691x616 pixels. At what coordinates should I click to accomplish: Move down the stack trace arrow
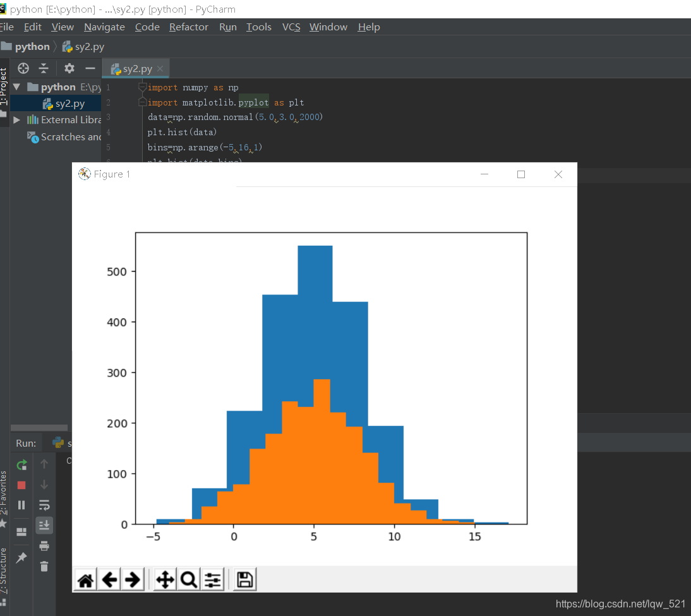tap(44, 485)
